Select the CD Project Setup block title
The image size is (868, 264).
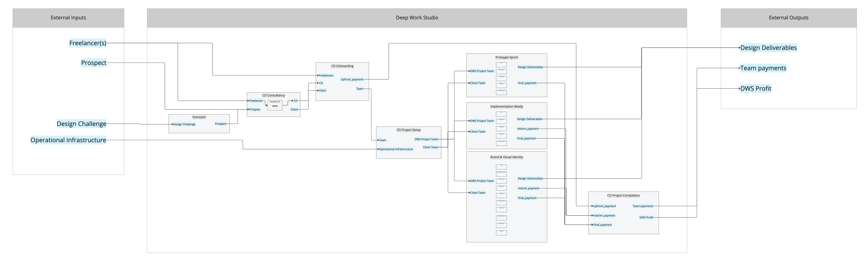[409, 130]
